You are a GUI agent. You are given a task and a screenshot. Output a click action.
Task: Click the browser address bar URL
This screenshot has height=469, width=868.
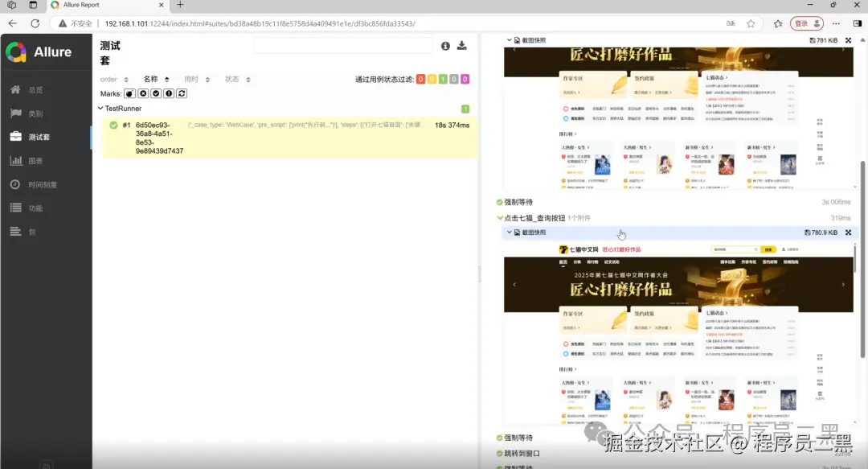coord(260,24)
